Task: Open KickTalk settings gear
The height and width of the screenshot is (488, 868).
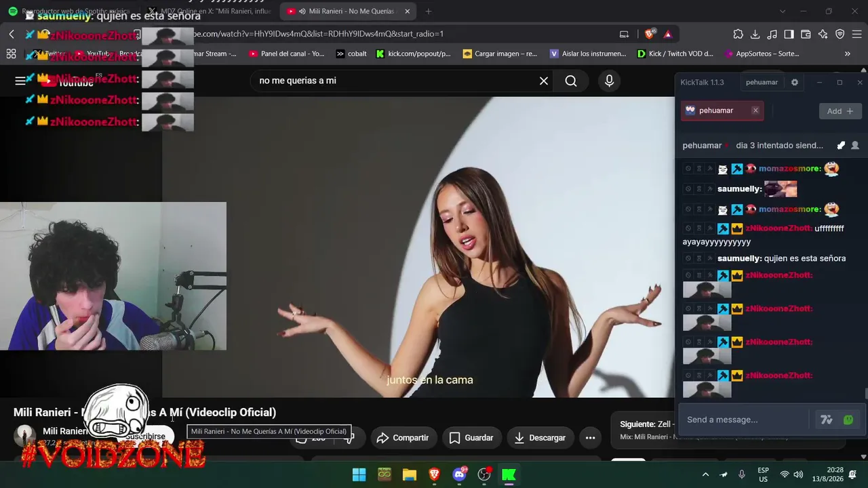Action: [795, 83]
